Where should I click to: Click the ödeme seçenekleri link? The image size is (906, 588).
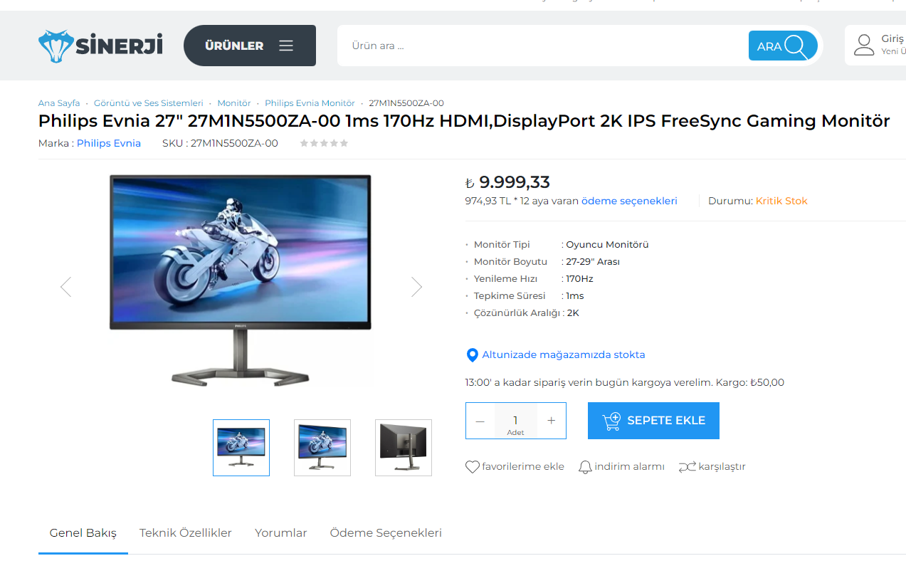coord(629,201)
